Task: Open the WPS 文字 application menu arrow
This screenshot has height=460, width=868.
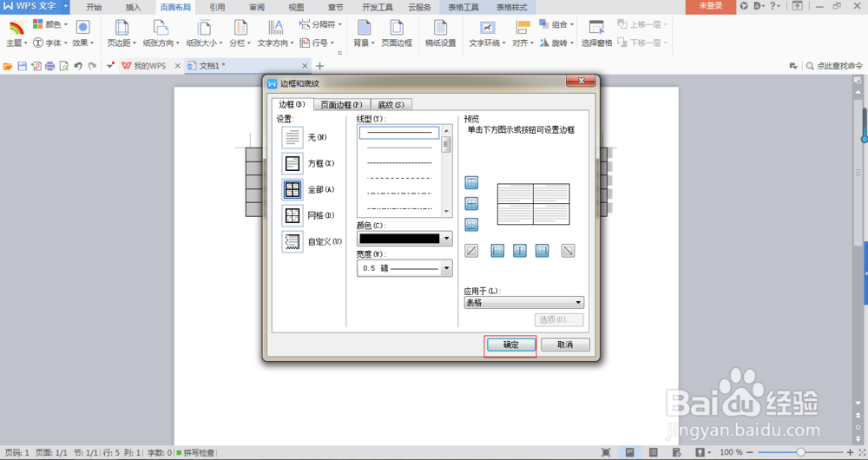Action: (65, 7)
